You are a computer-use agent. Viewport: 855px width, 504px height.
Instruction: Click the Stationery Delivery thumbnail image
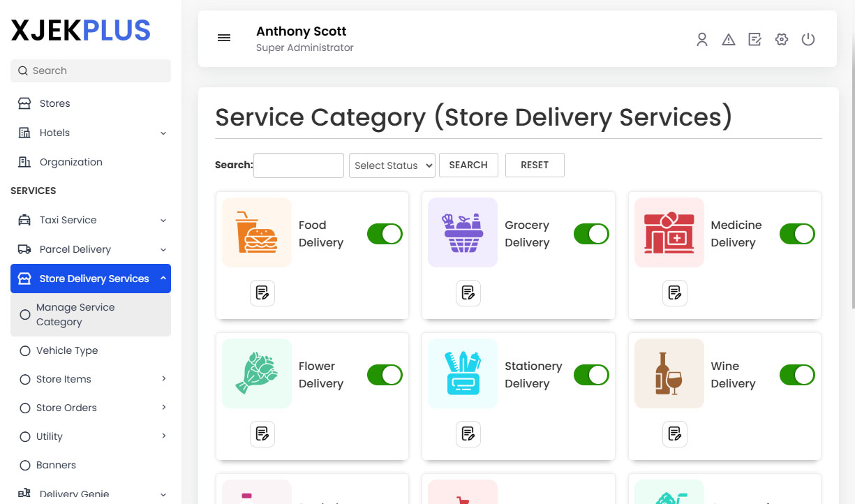click(x=462, y=373)
